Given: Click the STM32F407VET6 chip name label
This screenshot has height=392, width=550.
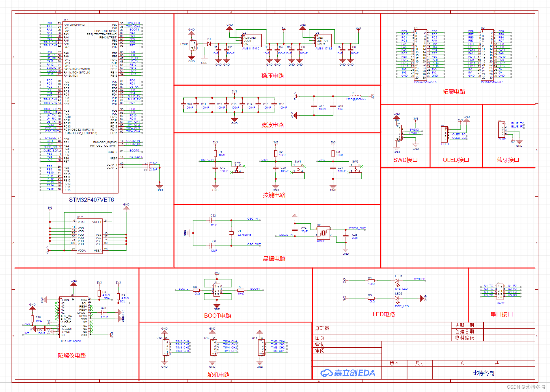Looking at the screenshot, I should (x=91, y=200).
